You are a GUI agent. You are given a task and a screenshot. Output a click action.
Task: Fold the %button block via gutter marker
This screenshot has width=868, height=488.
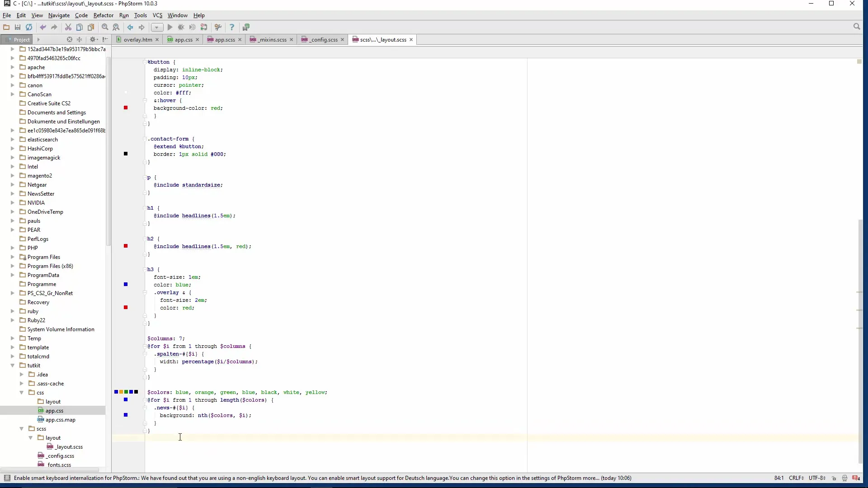tap(145, 62)
